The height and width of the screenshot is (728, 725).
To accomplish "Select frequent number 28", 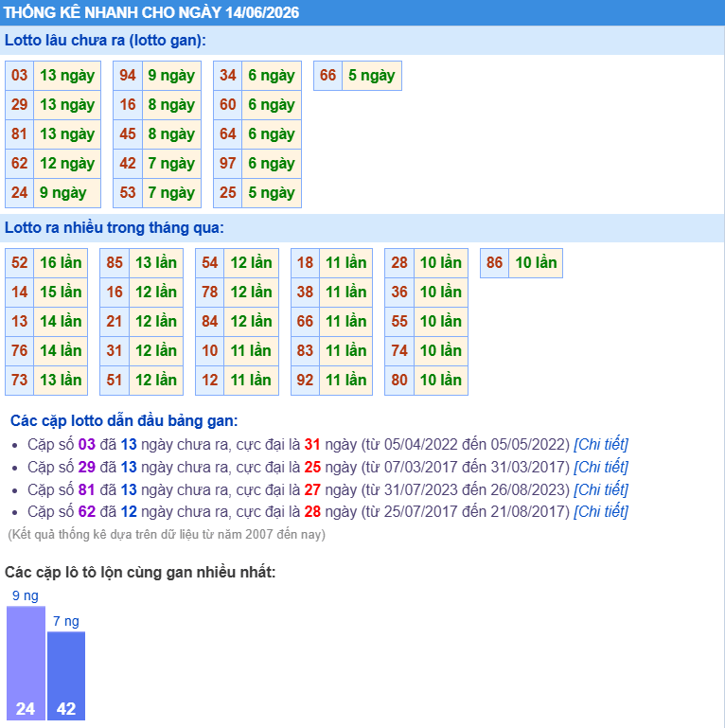I will [x=399, y=263].
